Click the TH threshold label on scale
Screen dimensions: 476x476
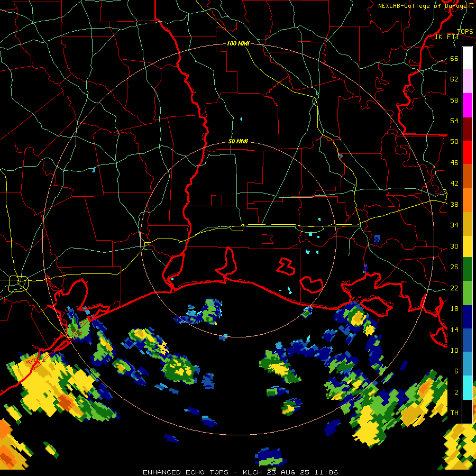pos(454,413)
